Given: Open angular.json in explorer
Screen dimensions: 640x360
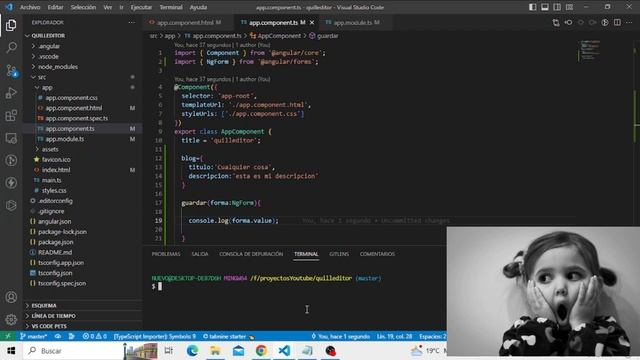Looking at the screenshot, I should (x=54, y=221).
